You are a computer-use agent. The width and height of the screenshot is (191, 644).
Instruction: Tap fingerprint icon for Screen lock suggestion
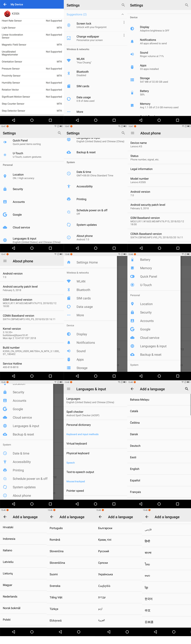click(x=69, y=25)
